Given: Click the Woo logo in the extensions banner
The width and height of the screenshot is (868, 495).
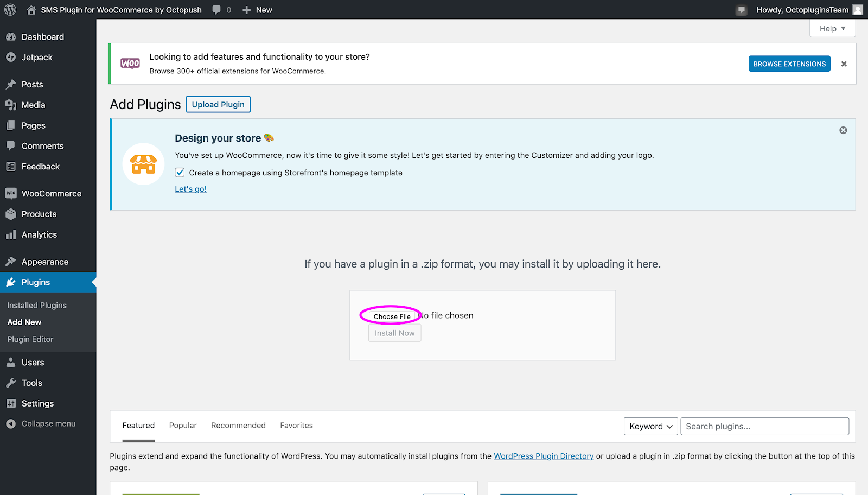Looking at the screenshot, I should pyautogui.click(x=130, y=64).
